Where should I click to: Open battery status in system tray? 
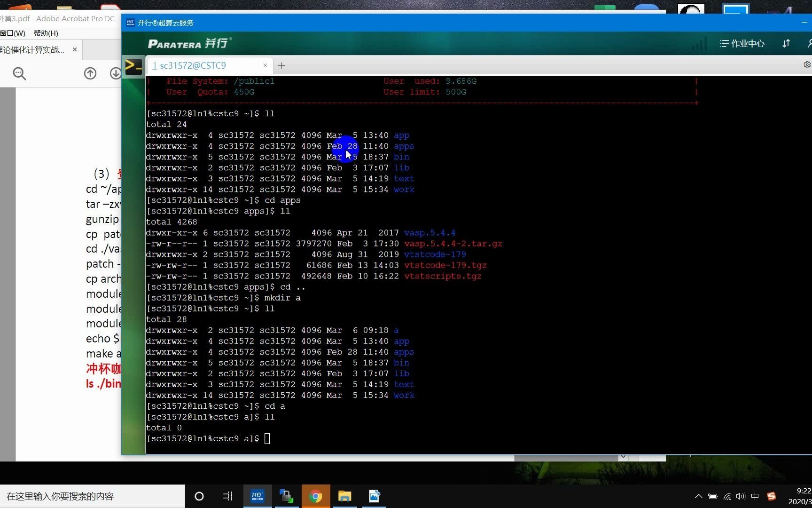(x=713, y=496)
